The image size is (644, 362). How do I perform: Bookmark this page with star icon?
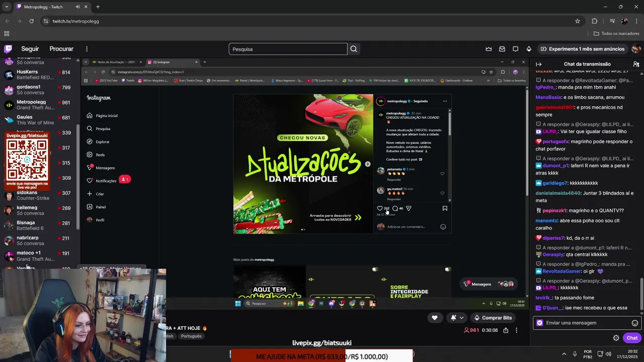[x=578, y=21]
